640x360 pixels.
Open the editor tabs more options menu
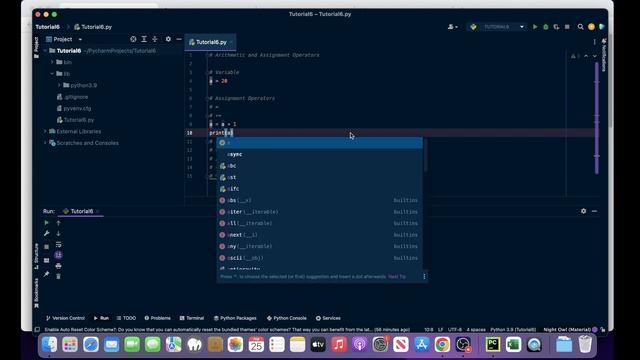point(594,42)
